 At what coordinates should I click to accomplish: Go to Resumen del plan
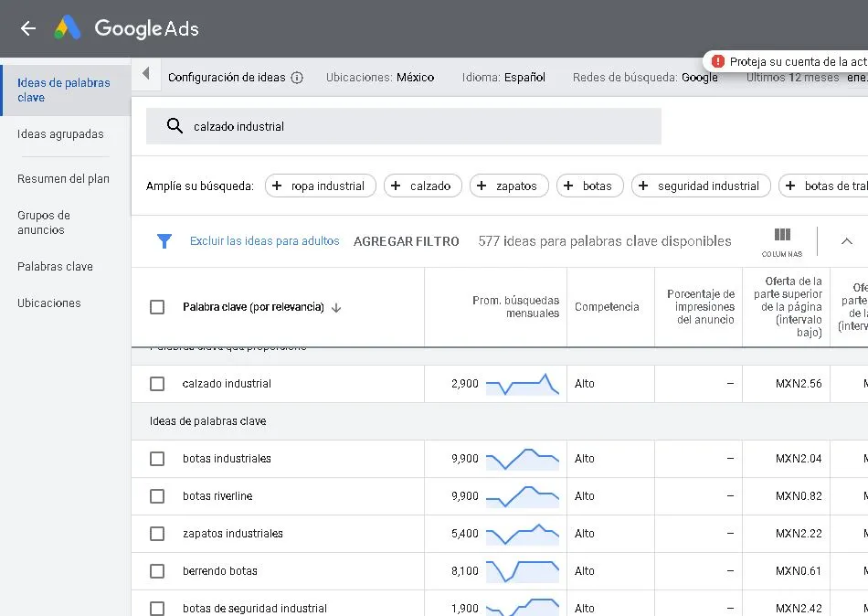(x=63, y=179)
